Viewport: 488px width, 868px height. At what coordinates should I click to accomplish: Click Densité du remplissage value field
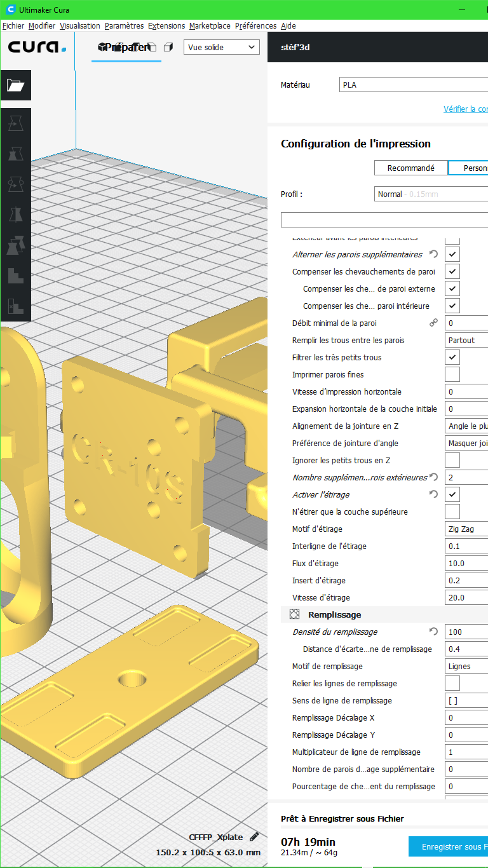466,632
